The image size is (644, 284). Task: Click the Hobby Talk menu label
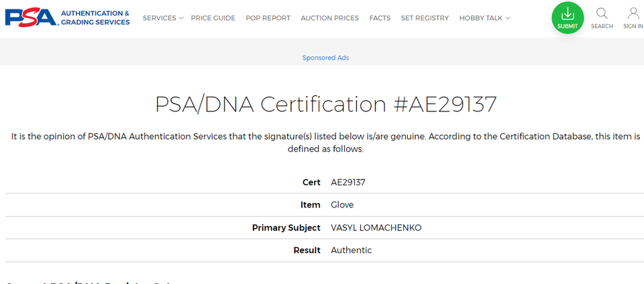pyautogui.click(x=481, y=18)
